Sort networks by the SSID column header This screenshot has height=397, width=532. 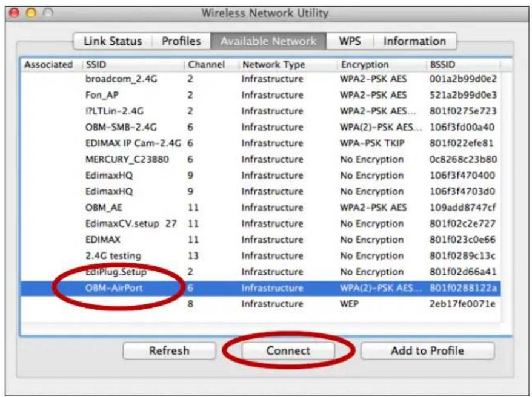tap(96, 62)
